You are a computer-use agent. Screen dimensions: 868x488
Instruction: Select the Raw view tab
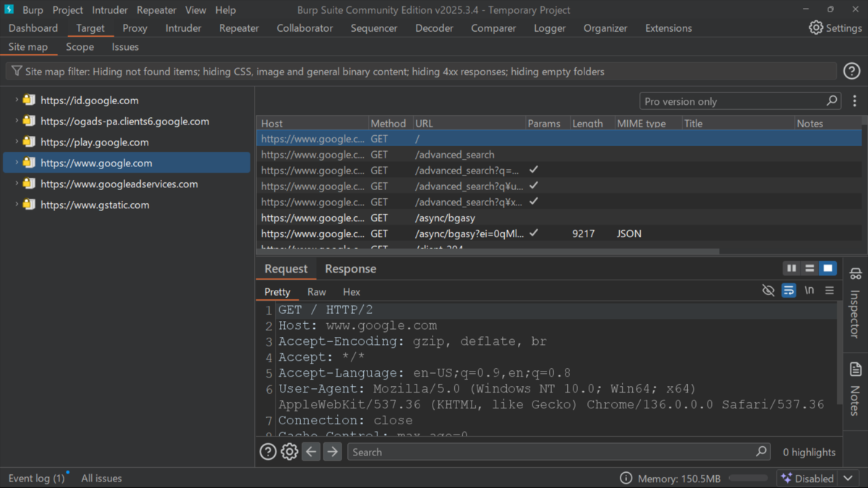point(317,291)
